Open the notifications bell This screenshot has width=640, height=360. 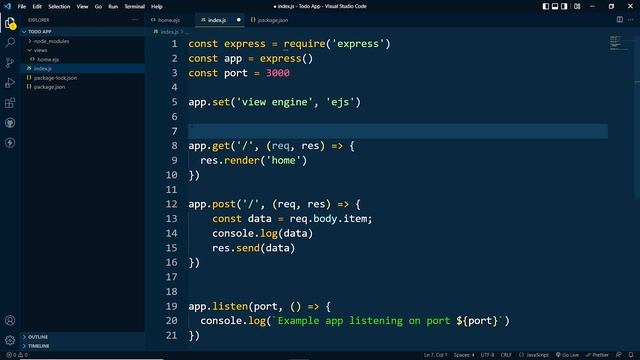[x=631, y=355]
